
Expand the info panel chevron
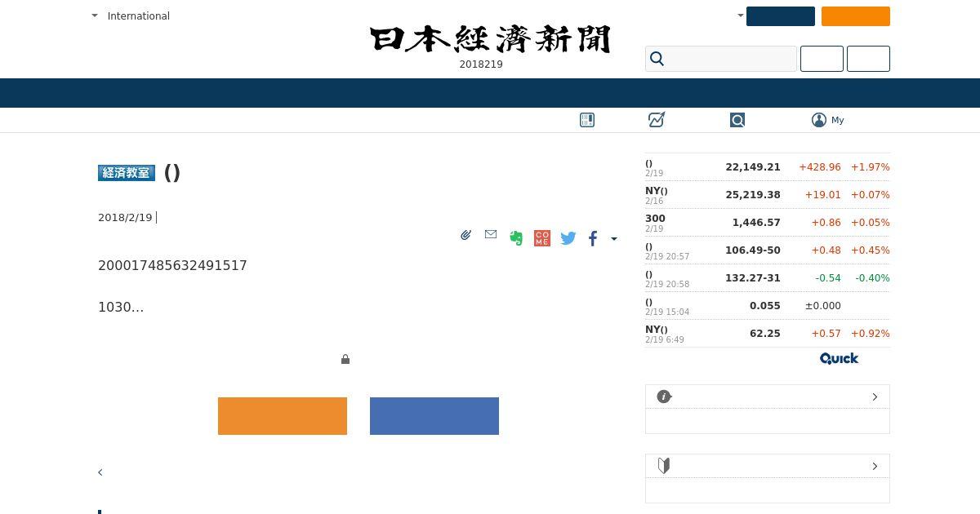[875, 397]
